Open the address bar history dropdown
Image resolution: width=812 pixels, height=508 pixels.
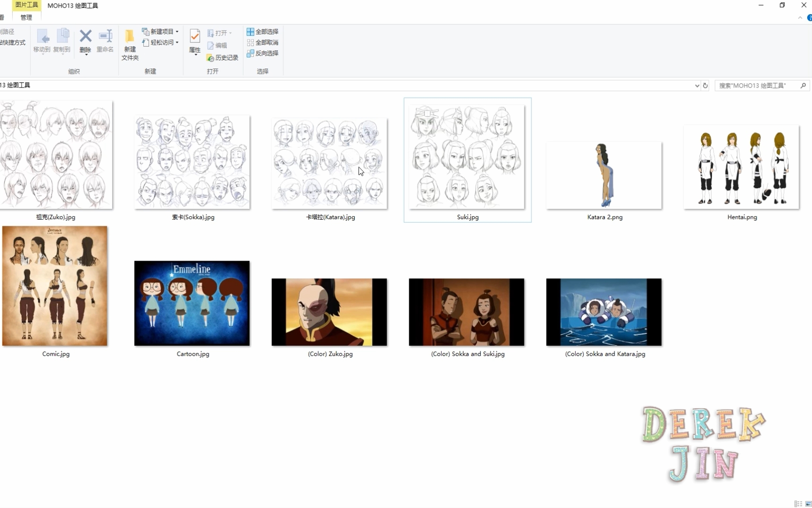pos(697,86)
